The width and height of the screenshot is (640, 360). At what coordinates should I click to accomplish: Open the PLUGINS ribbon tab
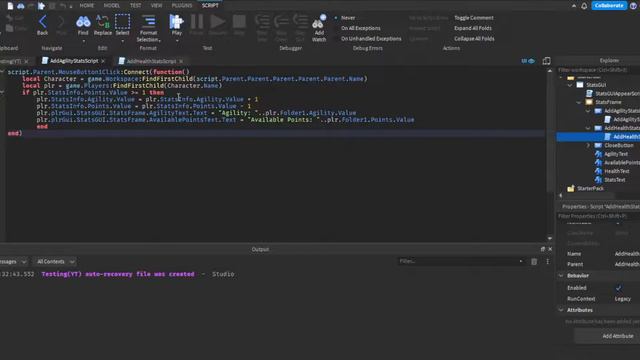tap(182, 6)
